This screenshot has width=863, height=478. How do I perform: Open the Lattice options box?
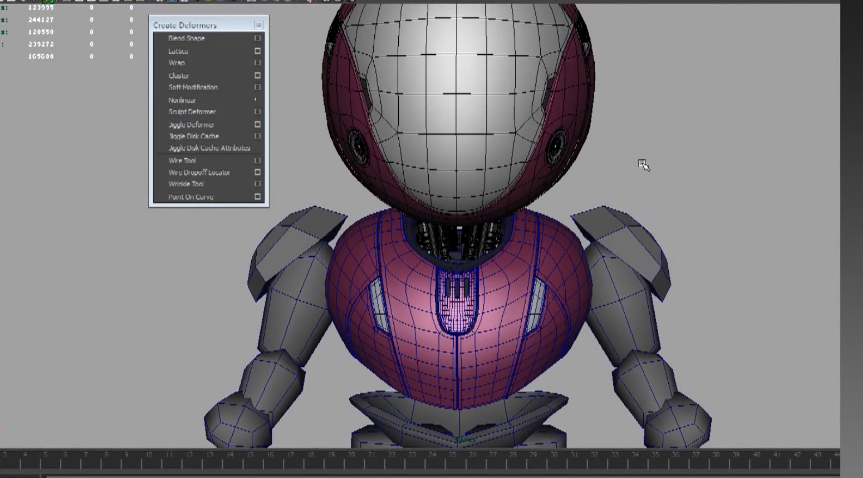[258, 51]
